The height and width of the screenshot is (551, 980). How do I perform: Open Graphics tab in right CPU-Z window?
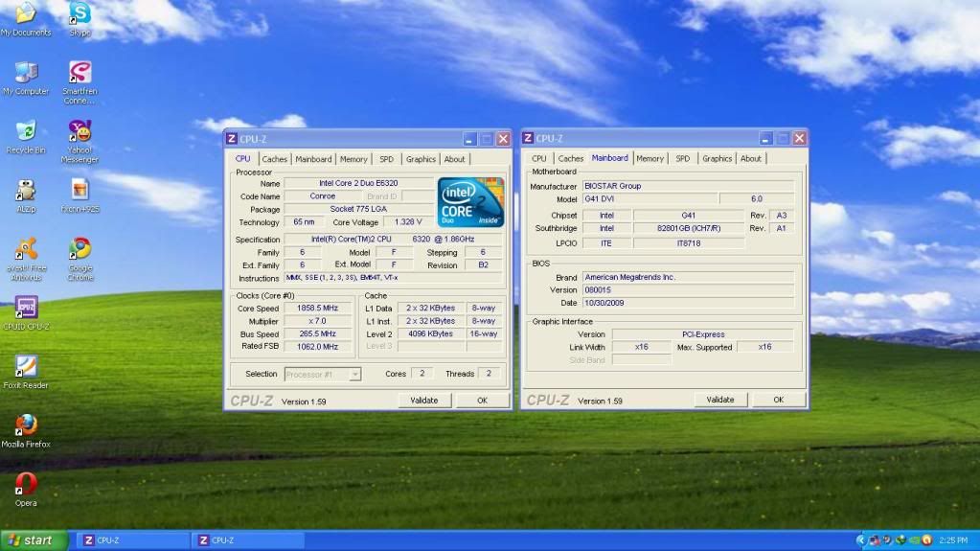(717, 159)
